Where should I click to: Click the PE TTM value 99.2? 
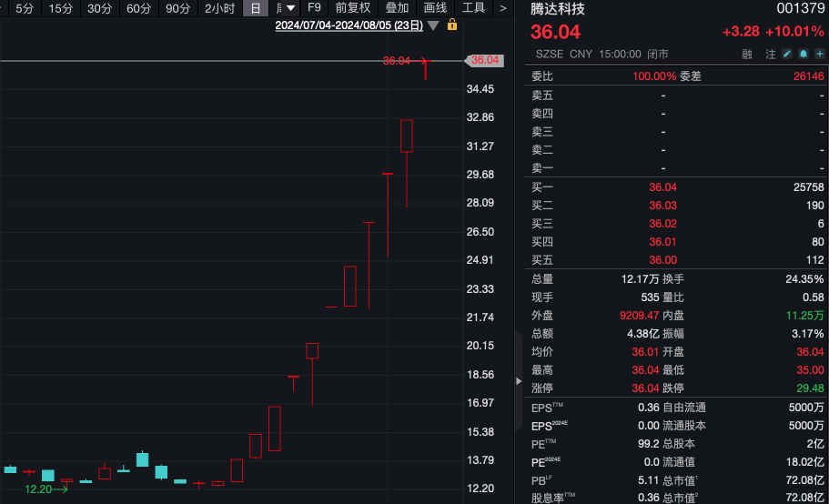[648, 444]
